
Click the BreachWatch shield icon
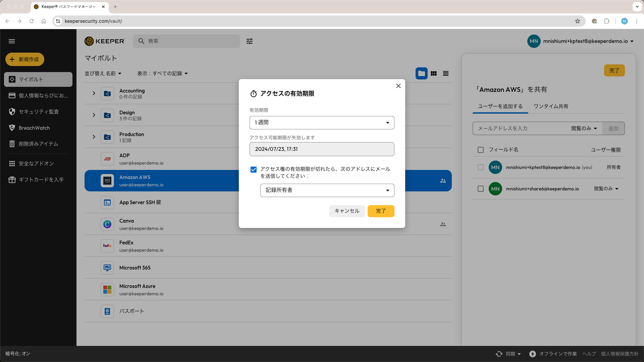(12, 128)
